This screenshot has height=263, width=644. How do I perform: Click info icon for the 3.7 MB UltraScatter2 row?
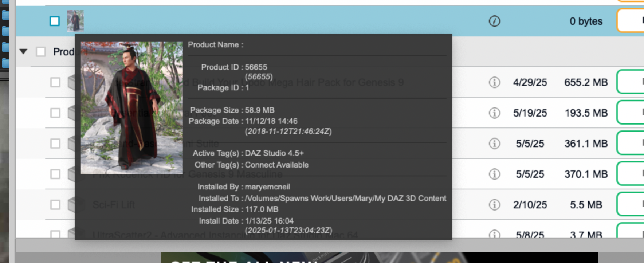tap(494, 233)
